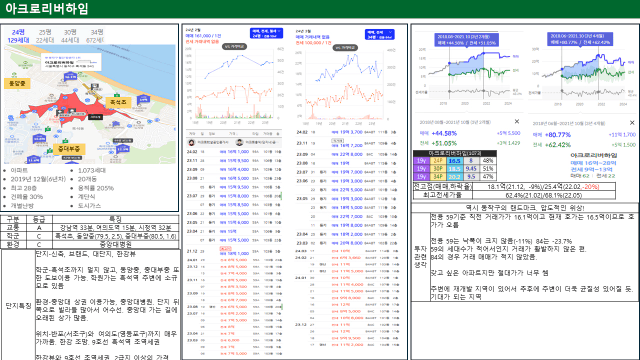
Task: Click the 흑석초 school marker on map
Action: (118, 102)
